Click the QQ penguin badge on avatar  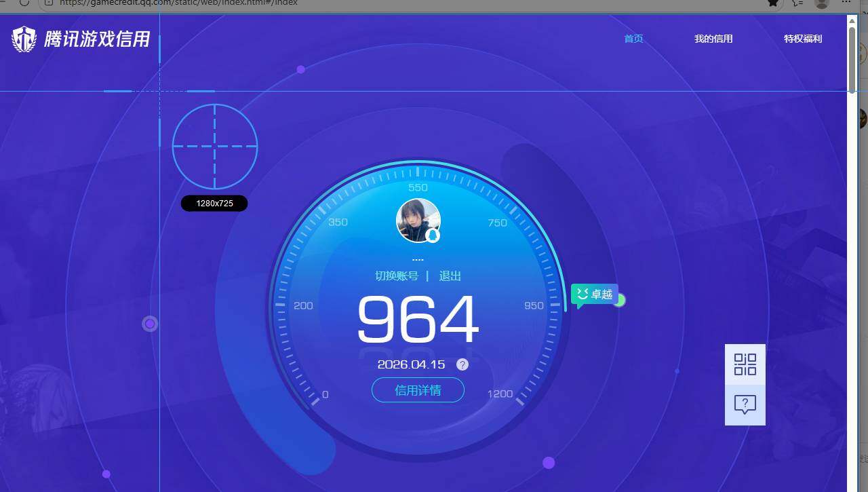tap(433, 235)
